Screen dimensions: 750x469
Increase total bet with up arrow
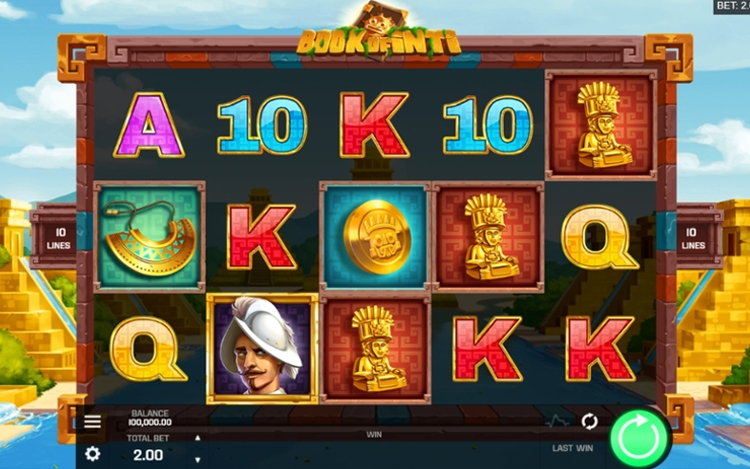tap(198, 438)
